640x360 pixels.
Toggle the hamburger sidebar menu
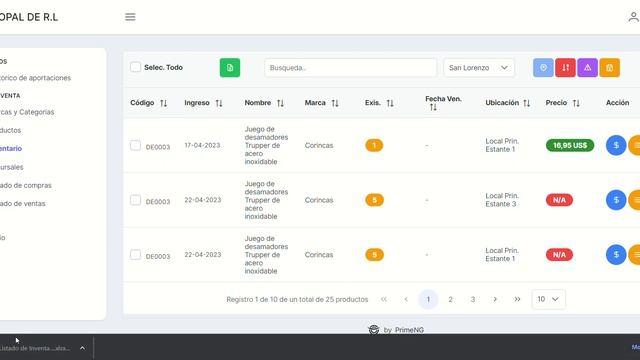point(130,17)
